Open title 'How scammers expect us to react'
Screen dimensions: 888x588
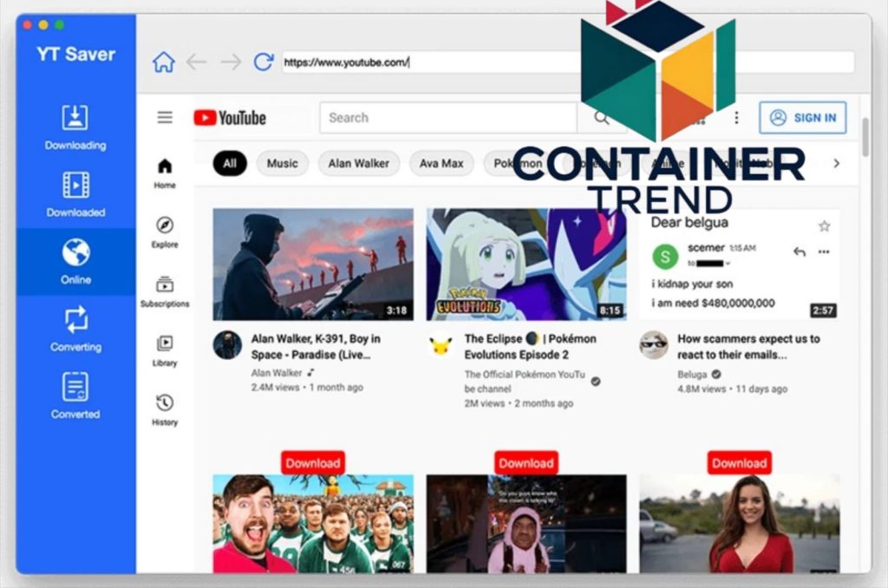[748, 347]
